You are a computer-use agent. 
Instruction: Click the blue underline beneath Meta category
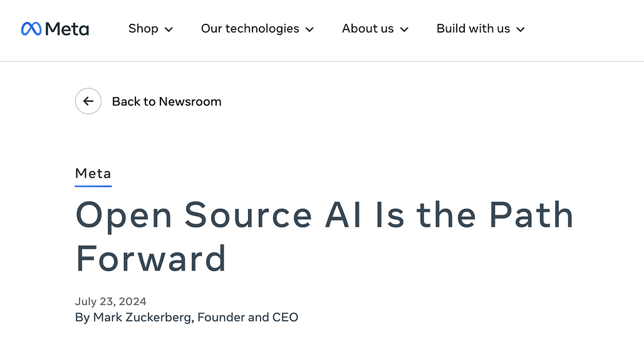[x=93, y=186]
